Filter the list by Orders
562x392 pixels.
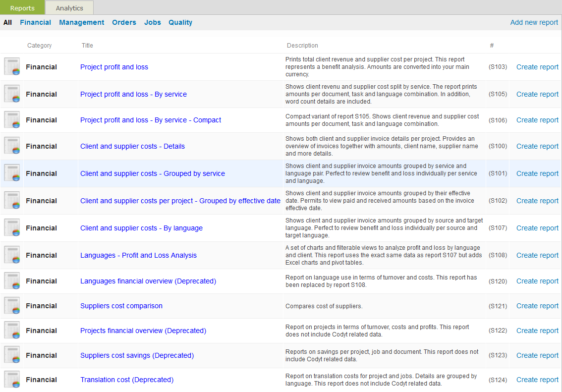pyautogui.click(x=124, y=22)
